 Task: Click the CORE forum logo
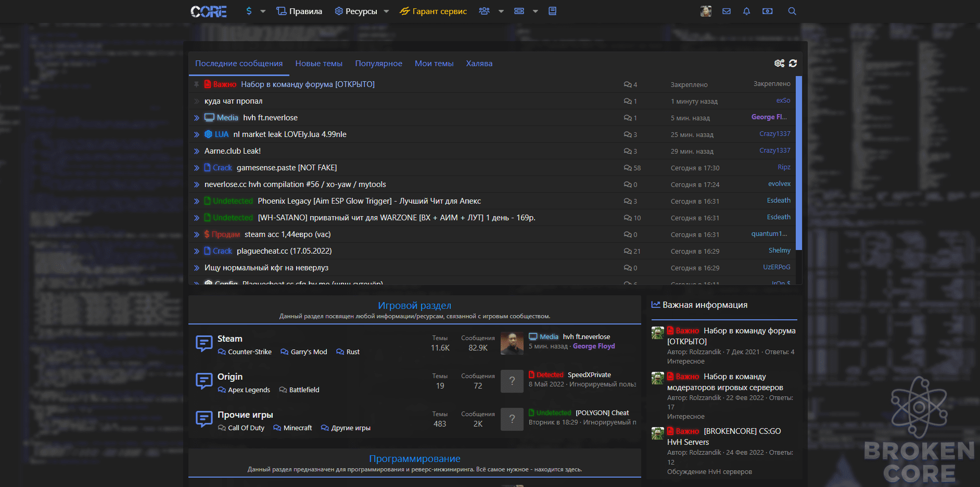coord(209,11)
